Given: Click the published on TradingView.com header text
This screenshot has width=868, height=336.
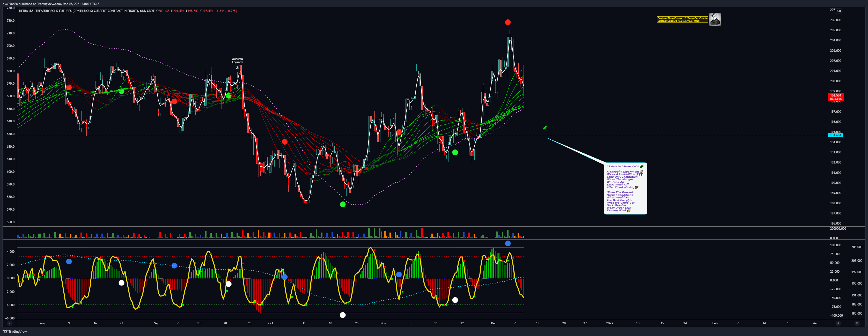Looking at the screenshot, I should tap(50, 4).
